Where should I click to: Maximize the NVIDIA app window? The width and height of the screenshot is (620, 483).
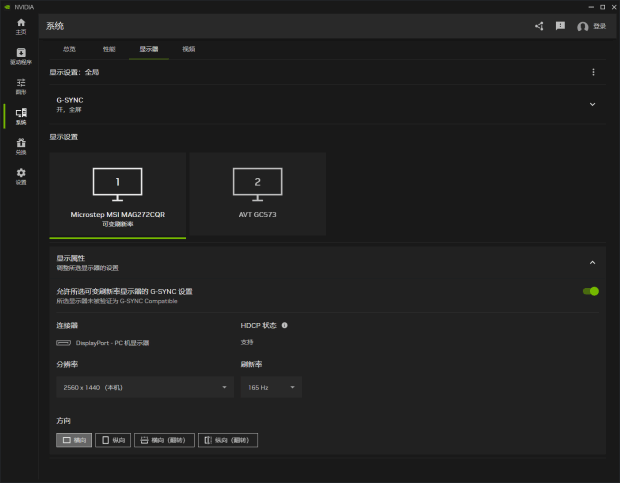point(603,7)
